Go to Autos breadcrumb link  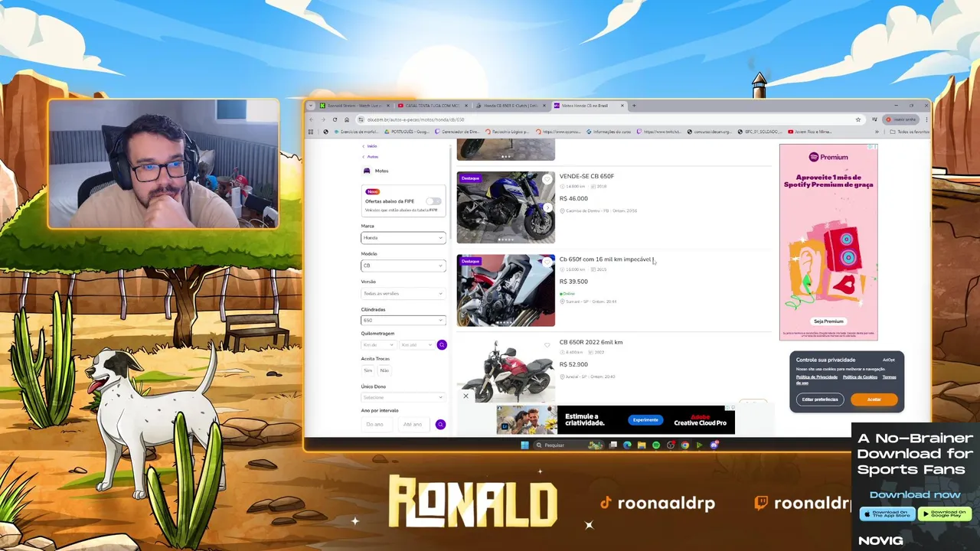[x=373, y=157]
